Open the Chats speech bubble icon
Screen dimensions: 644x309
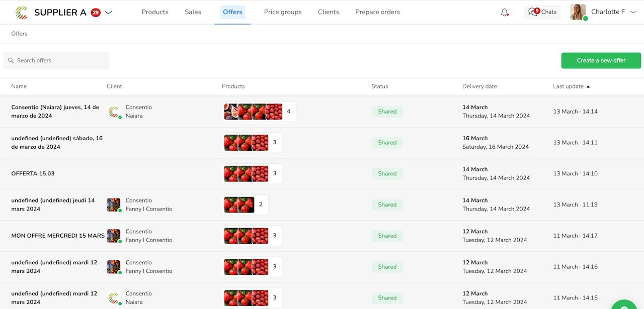point(533,12)
